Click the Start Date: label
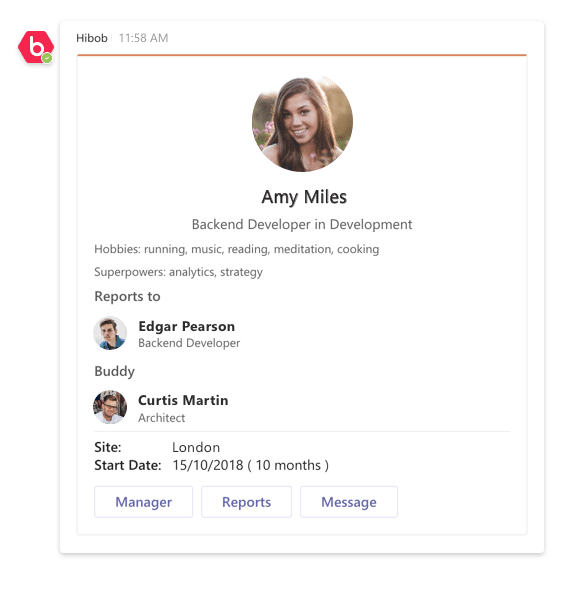 pyautogui.click(x=128, y=465)
